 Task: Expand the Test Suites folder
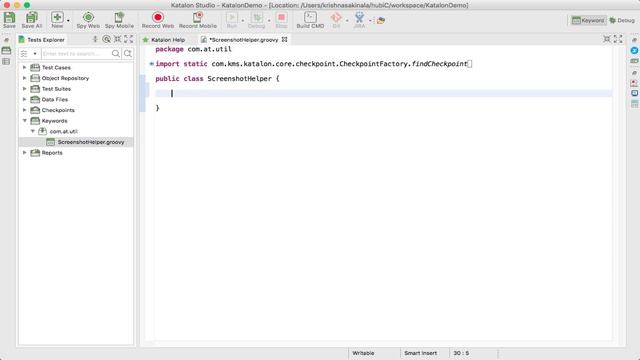click(24, 88)
